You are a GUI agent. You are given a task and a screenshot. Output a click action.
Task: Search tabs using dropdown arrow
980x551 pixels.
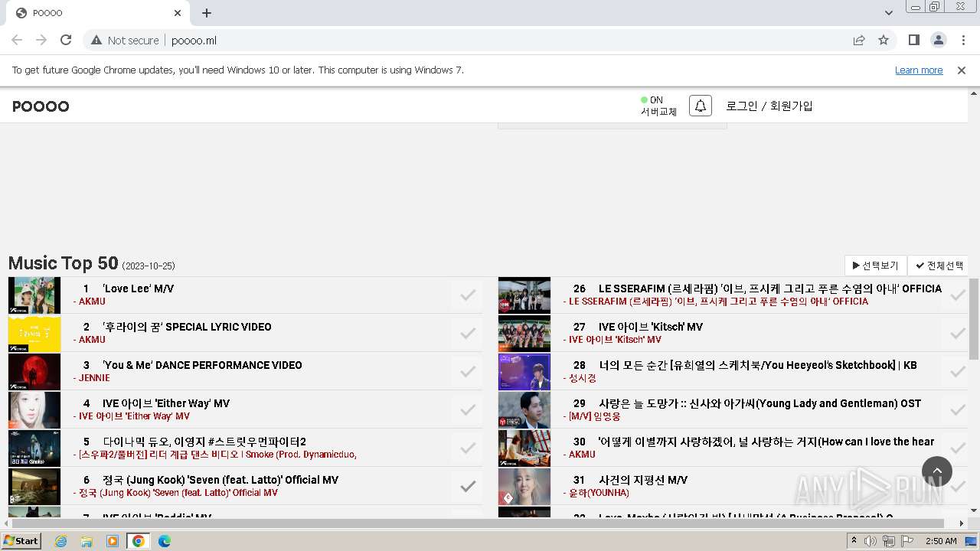tap(889, 13)
